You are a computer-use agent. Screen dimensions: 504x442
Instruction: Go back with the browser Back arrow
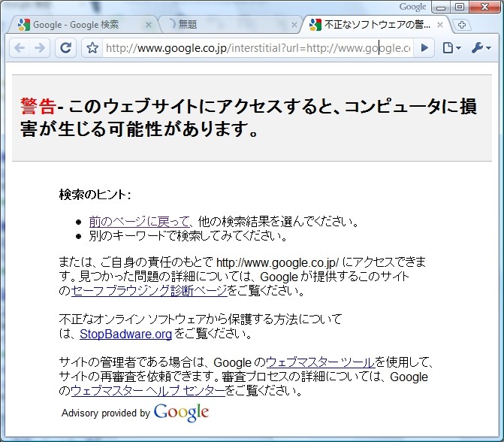(x=20, y=48)
